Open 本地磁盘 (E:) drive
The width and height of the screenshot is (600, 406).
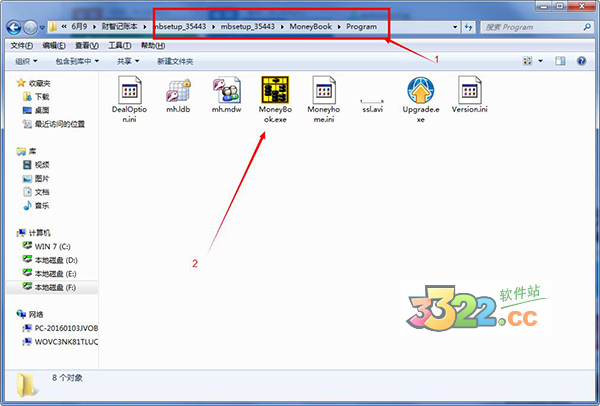coord(56,274)
